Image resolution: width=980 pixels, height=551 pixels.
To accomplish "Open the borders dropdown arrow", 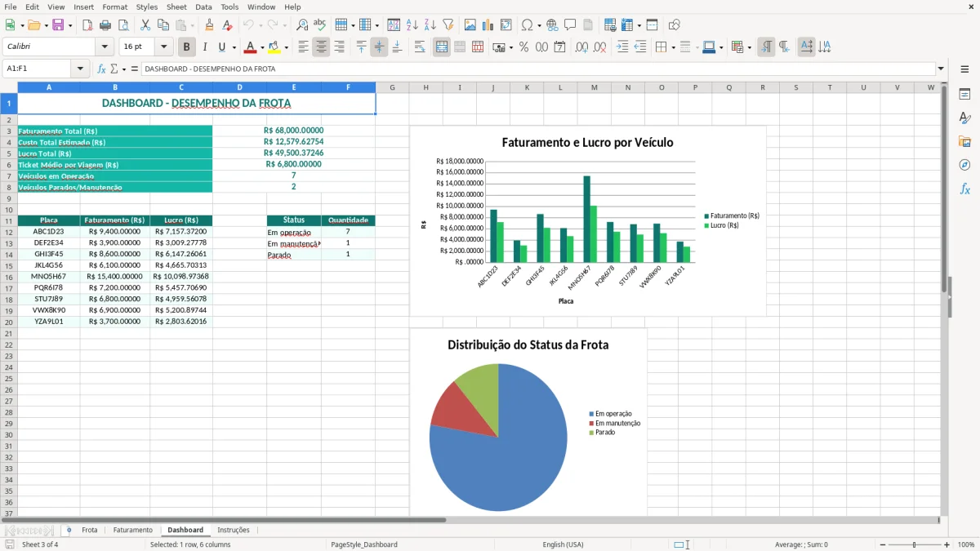I will [x=673, y=47].
